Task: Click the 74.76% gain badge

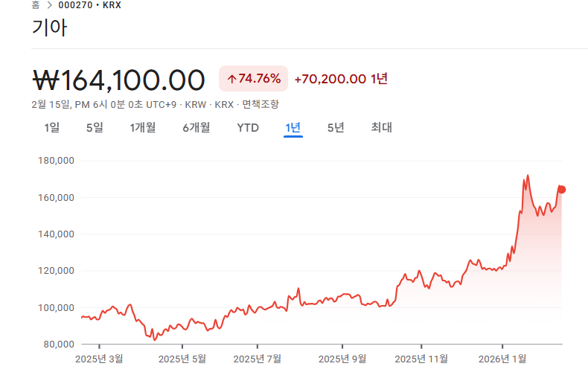Action: pyautogui.click(x=254, y=78)
